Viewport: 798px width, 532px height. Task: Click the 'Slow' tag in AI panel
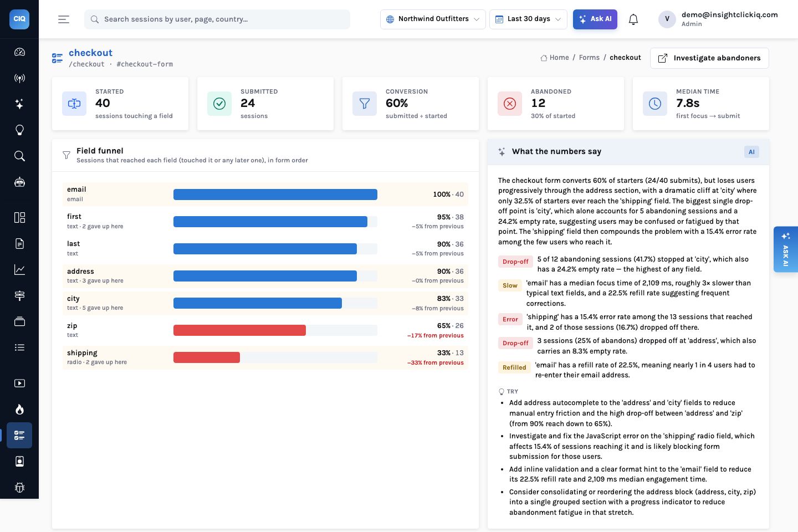[x=510, y=285]
